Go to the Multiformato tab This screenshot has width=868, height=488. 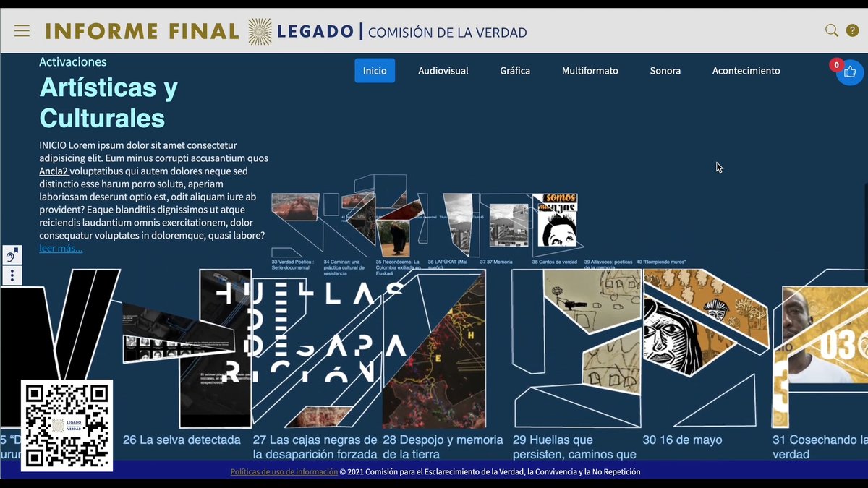click(590, 71)
